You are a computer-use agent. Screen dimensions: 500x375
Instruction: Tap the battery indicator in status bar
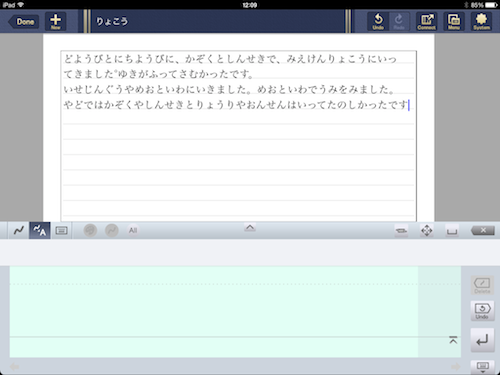coord(490,5)
